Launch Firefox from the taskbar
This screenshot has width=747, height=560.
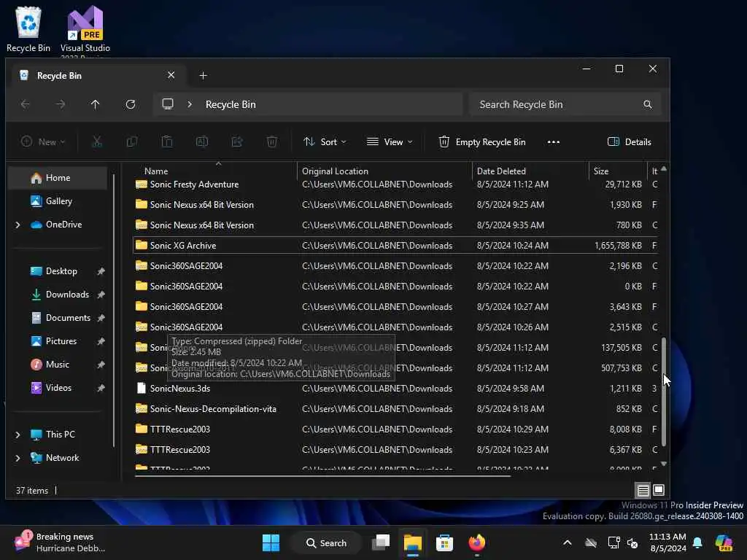pos(477,542)
